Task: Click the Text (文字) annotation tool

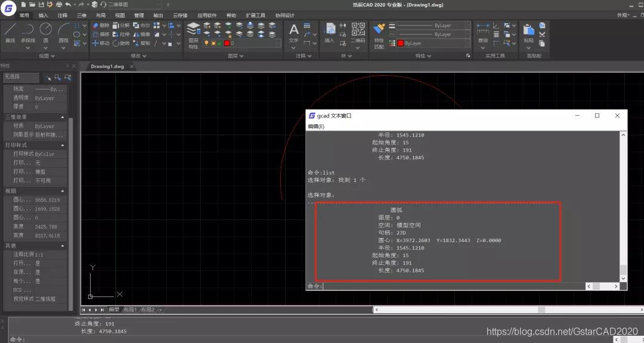Action: [x=293, y=33]
